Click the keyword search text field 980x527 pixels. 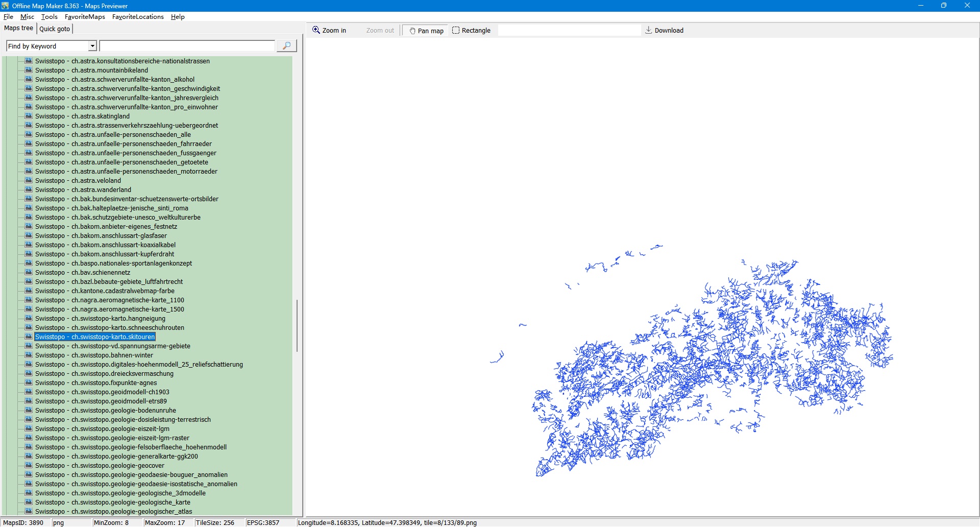(187, 46)
